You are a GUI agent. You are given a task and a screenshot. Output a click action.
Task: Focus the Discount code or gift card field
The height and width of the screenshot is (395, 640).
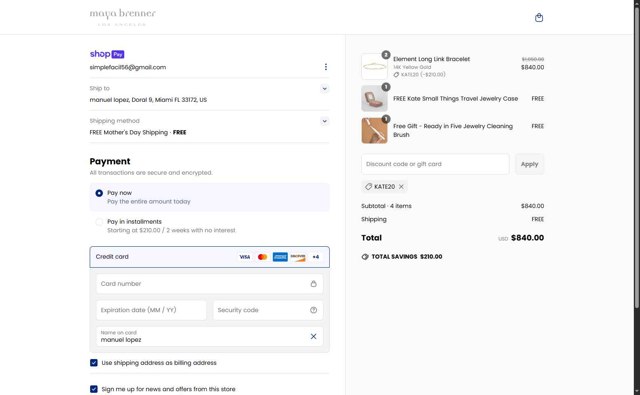pos(435,164)
